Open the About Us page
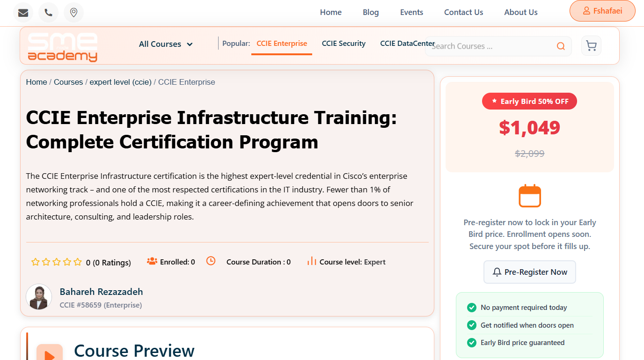Viewport: 644px width, 360px height. (521, 12)
